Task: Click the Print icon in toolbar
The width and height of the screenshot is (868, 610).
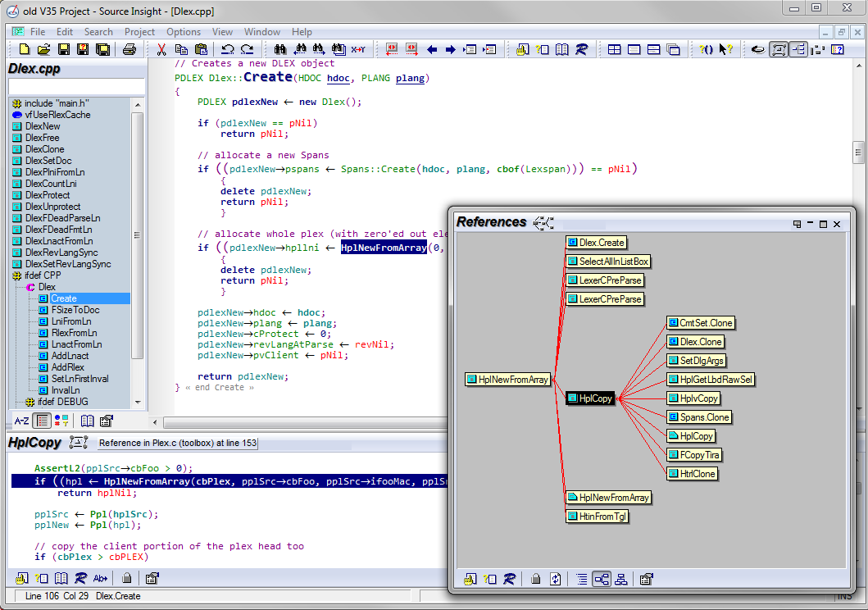Action: point(129,49)
